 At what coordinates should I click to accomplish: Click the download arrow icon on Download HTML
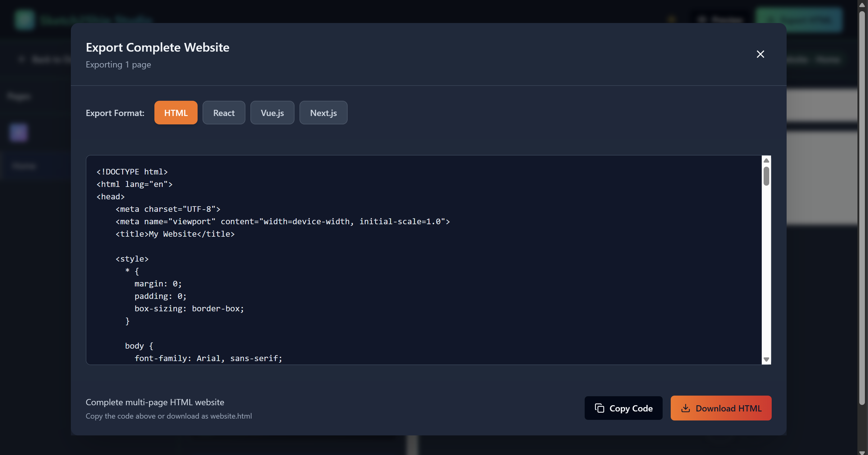[685, 408]
